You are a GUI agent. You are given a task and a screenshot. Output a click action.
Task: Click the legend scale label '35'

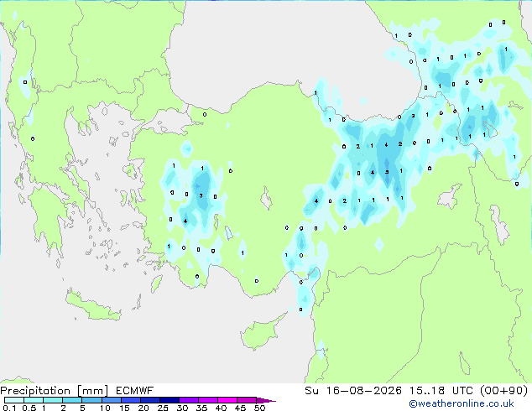tap(201, 408)
